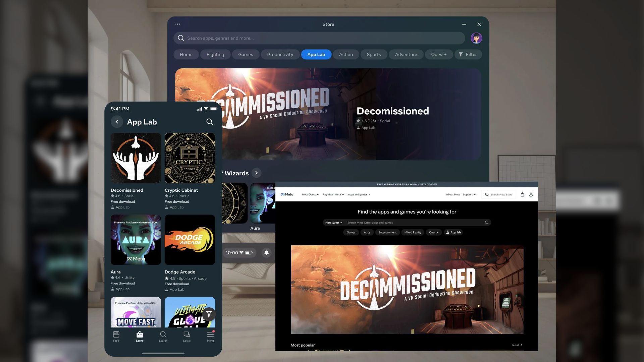Click the Cryptic Cabinet title on phone
The image size is (644, 362).
(x=181, y=190)
